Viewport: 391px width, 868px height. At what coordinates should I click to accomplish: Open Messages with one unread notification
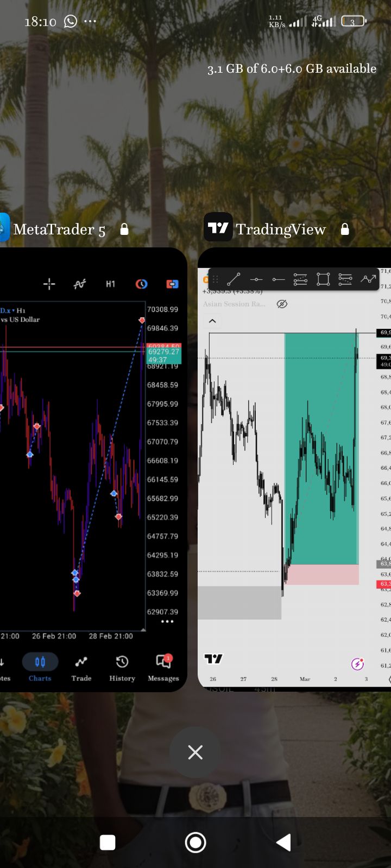pos(163,667)
